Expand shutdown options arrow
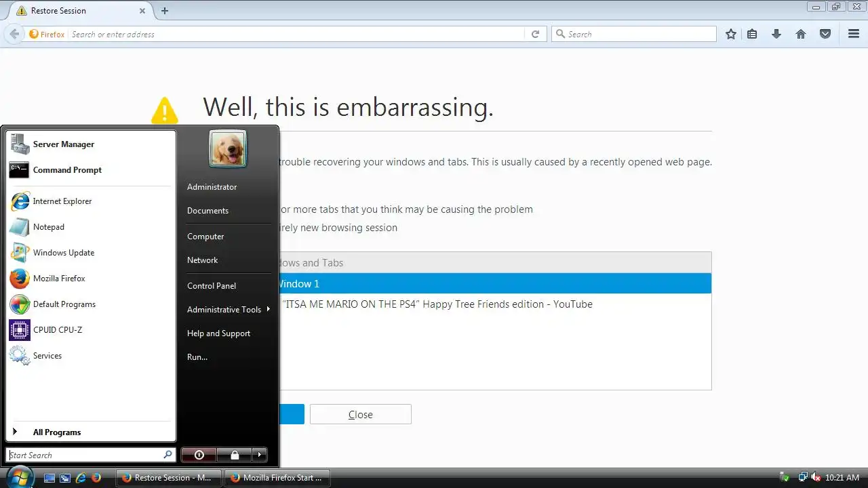The image size is (868, 488). [x=260, y=455]
